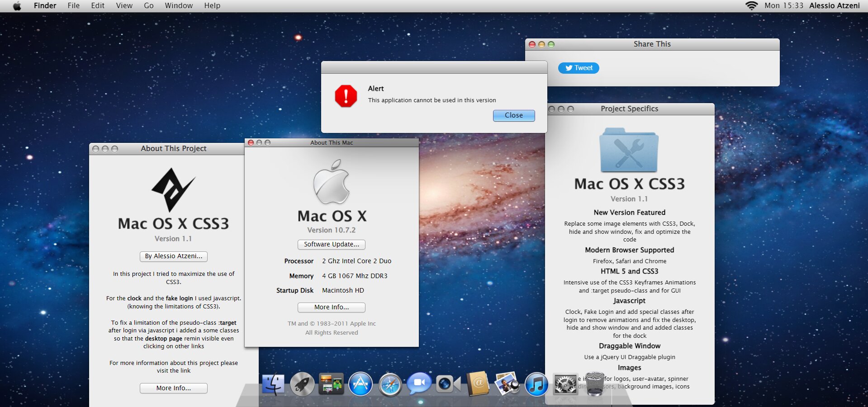Close the About This Mac window with red button
This screenshot has height=407, width=868.
tap(251, 143)
